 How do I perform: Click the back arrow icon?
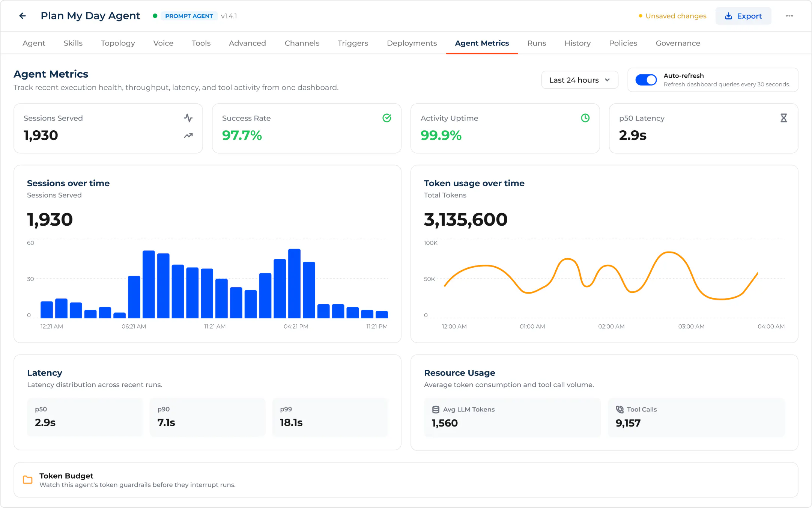click(x=23, y=16)
